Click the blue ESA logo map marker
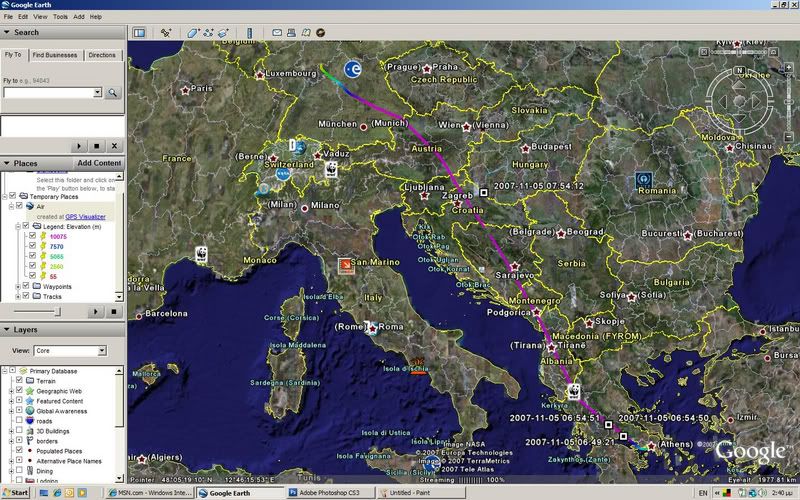 coord(353,69)
